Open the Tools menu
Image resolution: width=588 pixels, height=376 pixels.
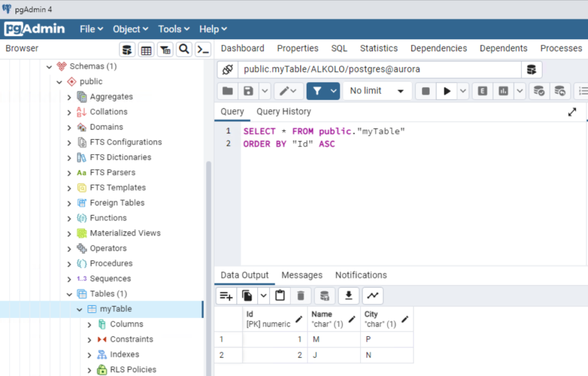click(173, 29)
